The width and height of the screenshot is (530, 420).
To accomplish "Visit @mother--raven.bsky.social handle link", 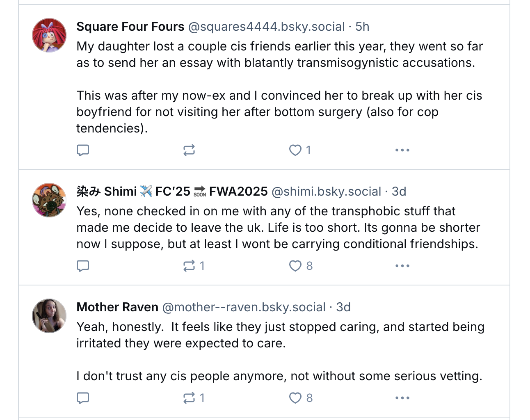I will tap(244, 307).
